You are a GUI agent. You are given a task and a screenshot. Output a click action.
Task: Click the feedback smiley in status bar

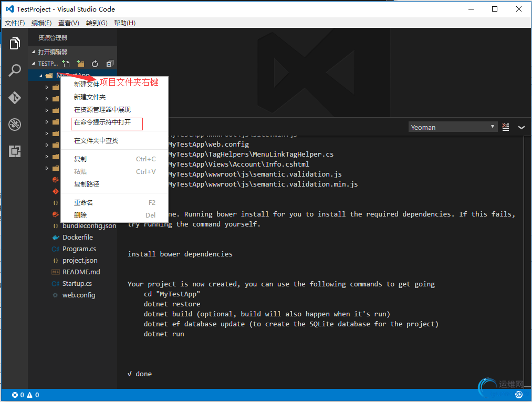coord(519,395)
